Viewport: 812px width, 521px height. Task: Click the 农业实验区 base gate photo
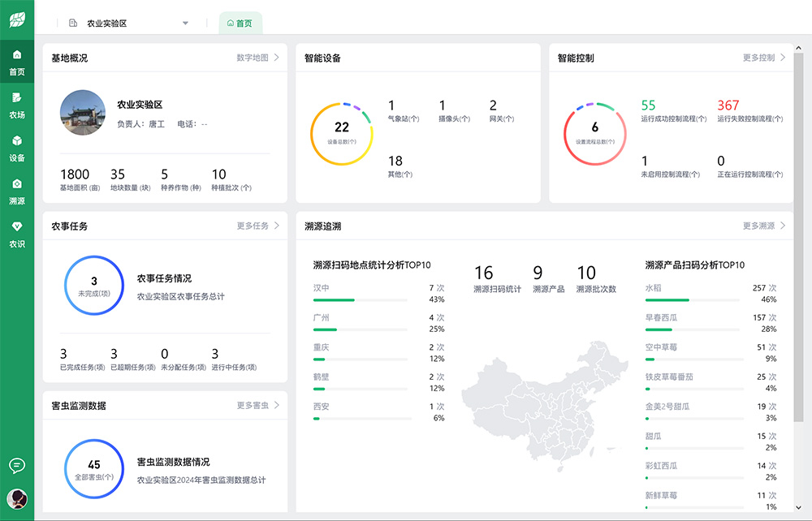pyautogui.click(x=82, y=112)
